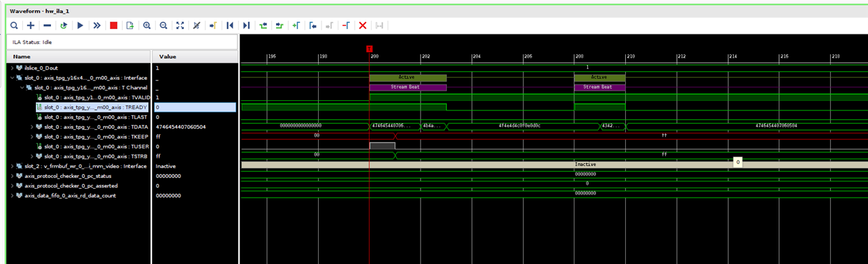Click the 0000000000000000 TDATA segment in waveform

pos(304,126)
